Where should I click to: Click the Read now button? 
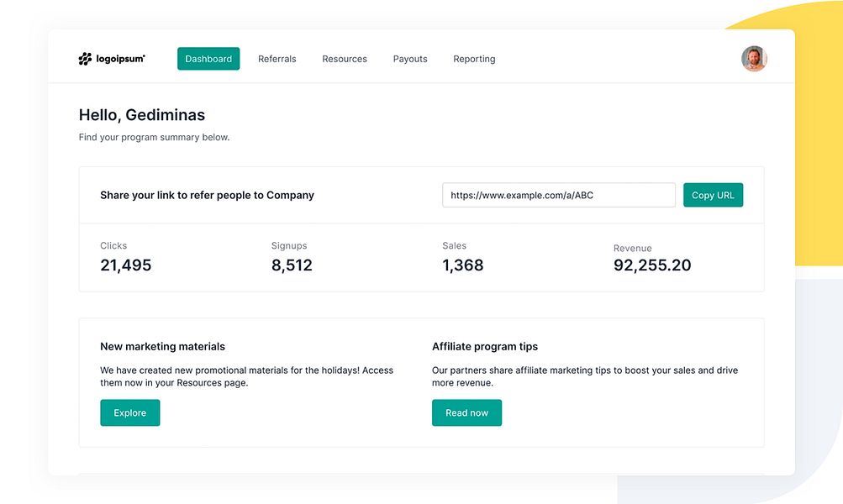pos(466,412)
